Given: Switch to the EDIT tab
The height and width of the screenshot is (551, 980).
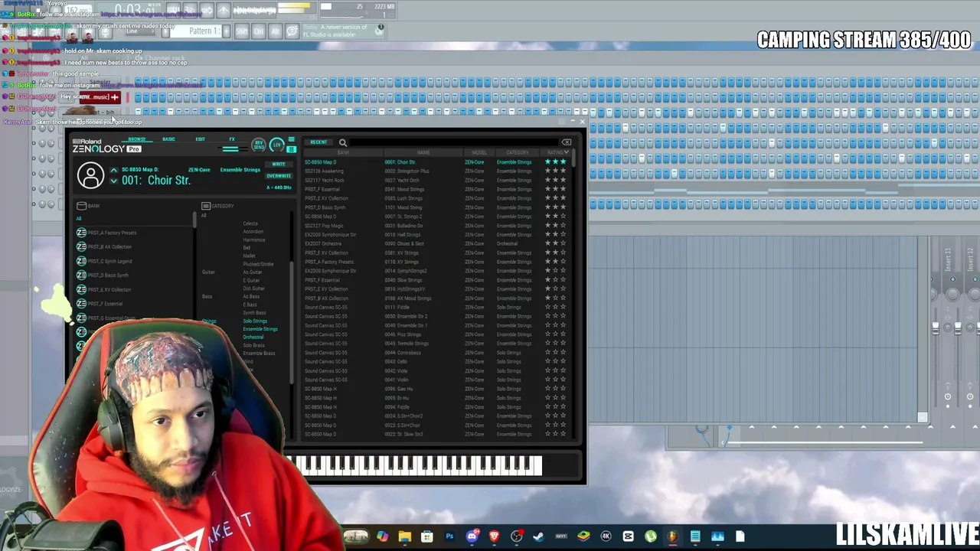Looking at the screenshot, I should (x=200, y=139).
